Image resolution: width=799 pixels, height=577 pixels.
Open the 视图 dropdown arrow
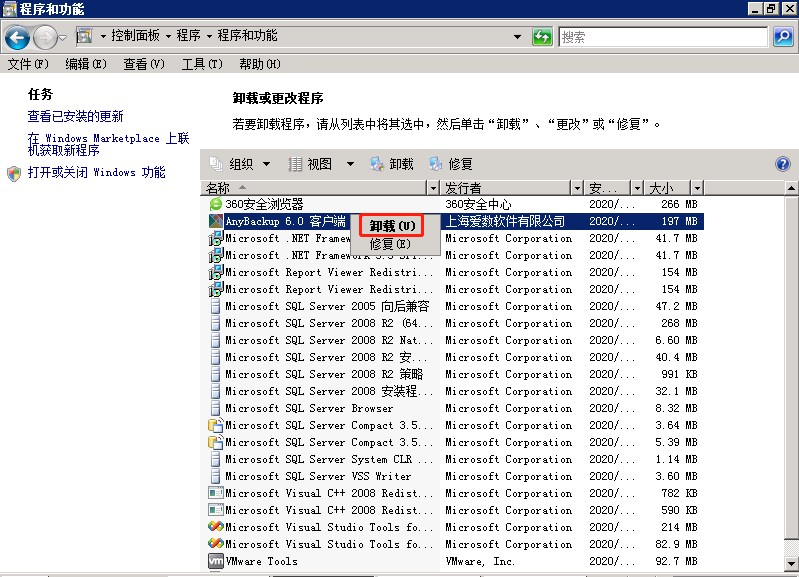350,164
